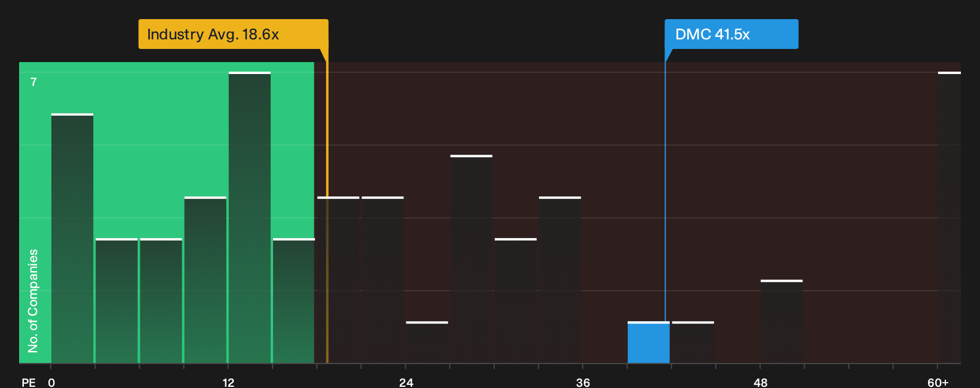
Task: Click the x-axis label 60+
Action: pos(938,383)
